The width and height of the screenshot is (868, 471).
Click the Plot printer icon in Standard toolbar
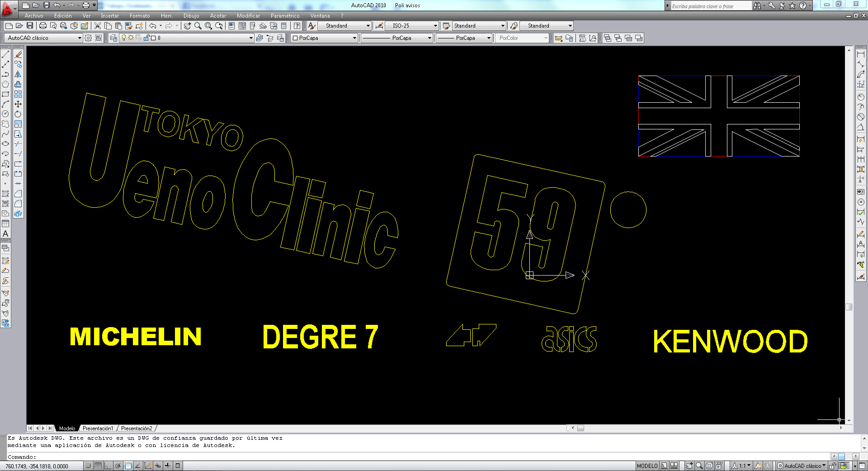coord(43,26)
